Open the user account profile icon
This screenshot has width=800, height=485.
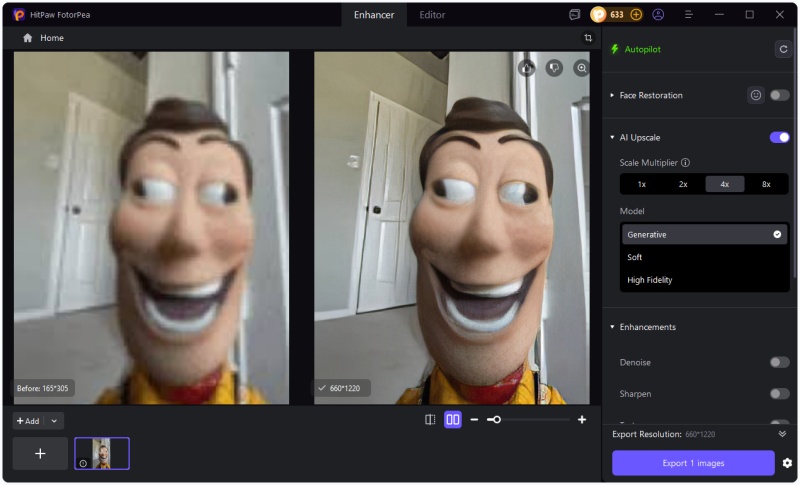point(658,15)
